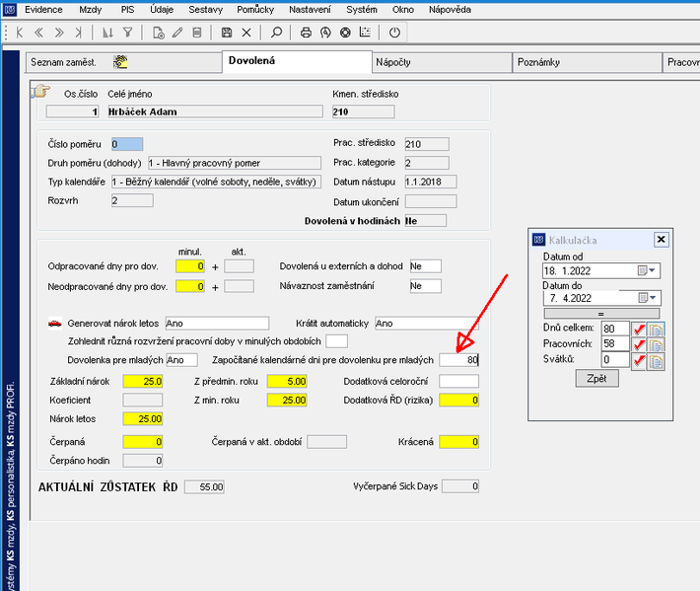Viewport: 700px width, 591px height.
Task: Click the red car icon by Generovat nárok letos
Action: tap(55, 323)
